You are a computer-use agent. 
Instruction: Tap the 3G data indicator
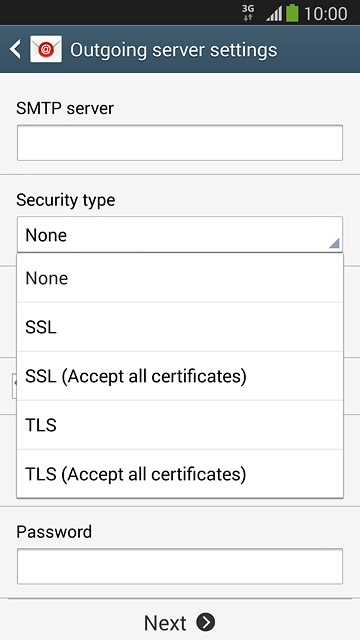click(248, 13)
